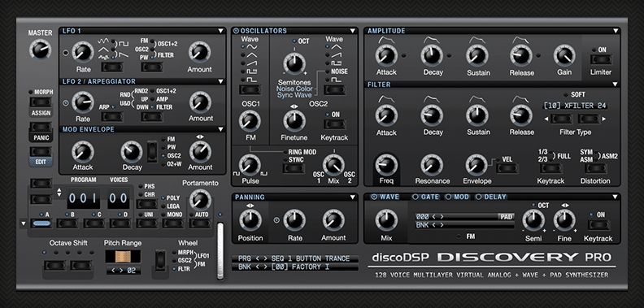
Task: Click the Wheel destination selector switch
Action: (161, 260)
